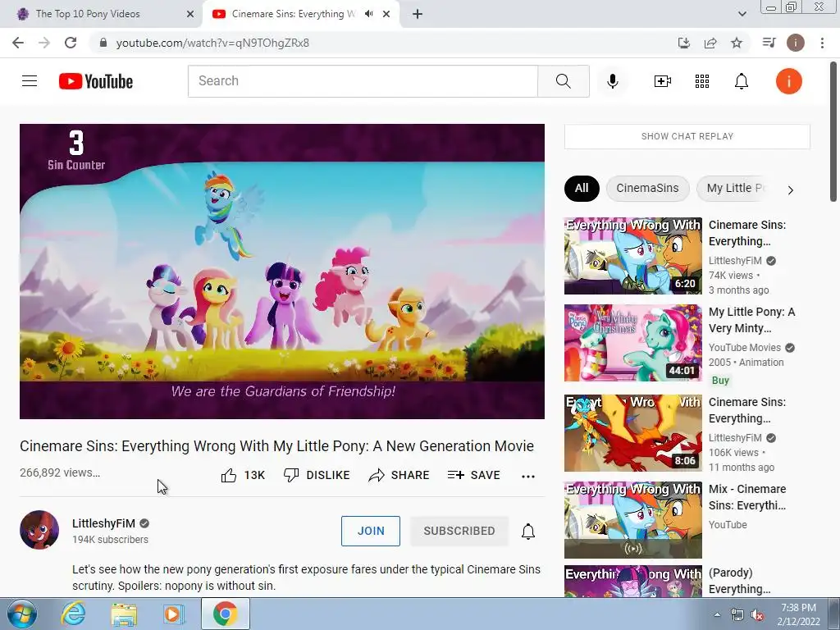Share the video
The image size is (840, 630).
coord(399,475)
